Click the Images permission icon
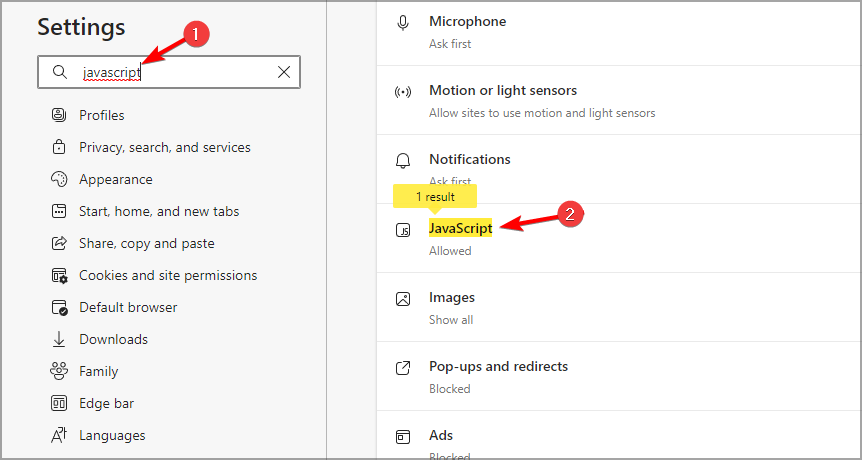862x460 pixels. [403, 298]
